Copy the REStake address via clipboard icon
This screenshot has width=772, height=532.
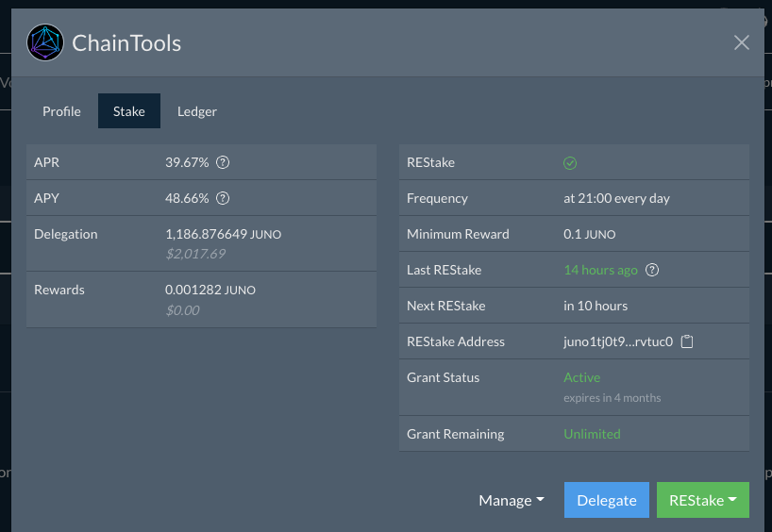tap(687, 341)
